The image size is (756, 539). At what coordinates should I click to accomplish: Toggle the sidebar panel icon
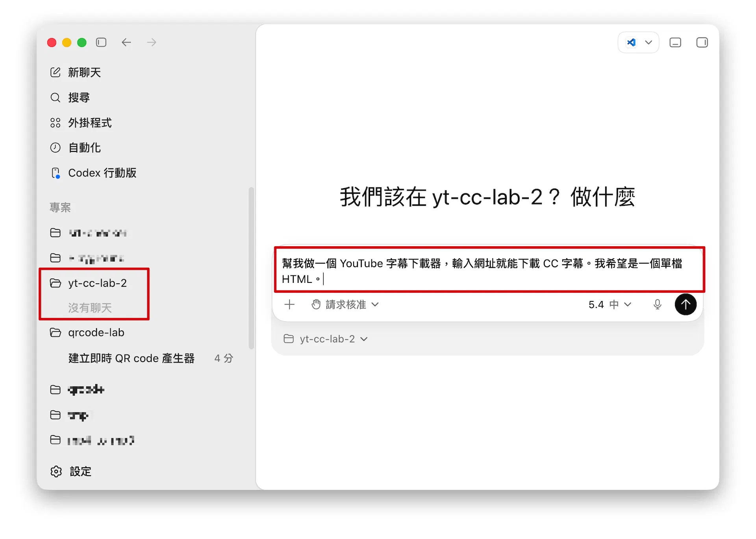click(101, 42)
